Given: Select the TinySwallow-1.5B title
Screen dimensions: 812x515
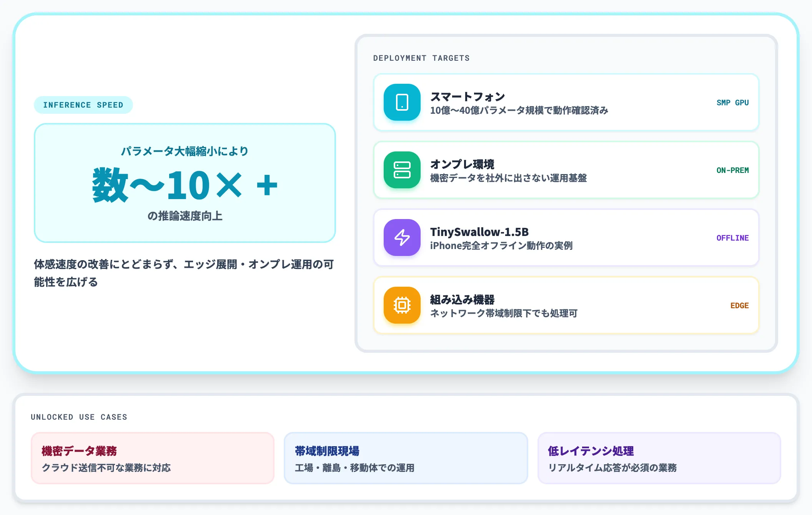Looking at the screenshot, I should (479, 232).
